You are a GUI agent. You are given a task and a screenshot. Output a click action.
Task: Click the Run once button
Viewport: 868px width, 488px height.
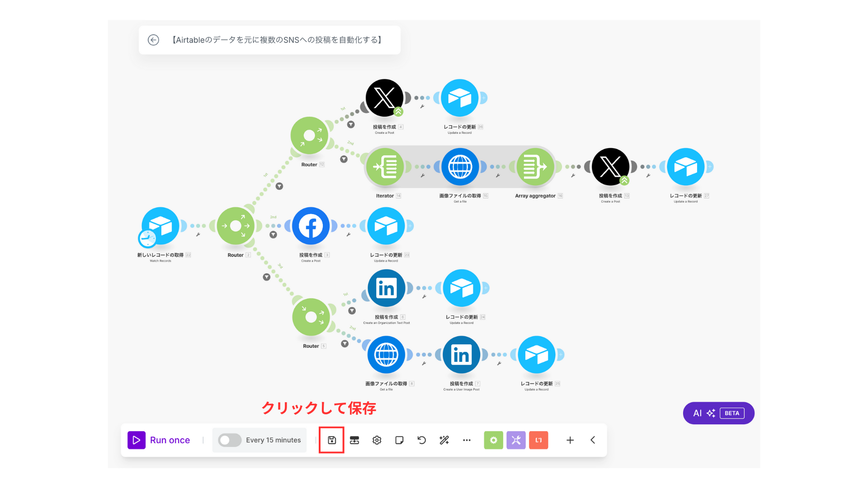tap(159, 440)
